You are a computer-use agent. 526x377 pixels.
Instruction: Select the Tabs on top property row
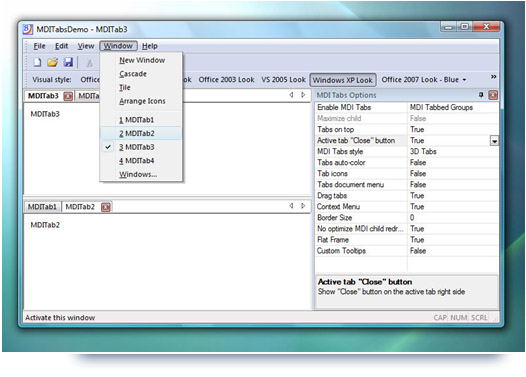tap(407, 129)
